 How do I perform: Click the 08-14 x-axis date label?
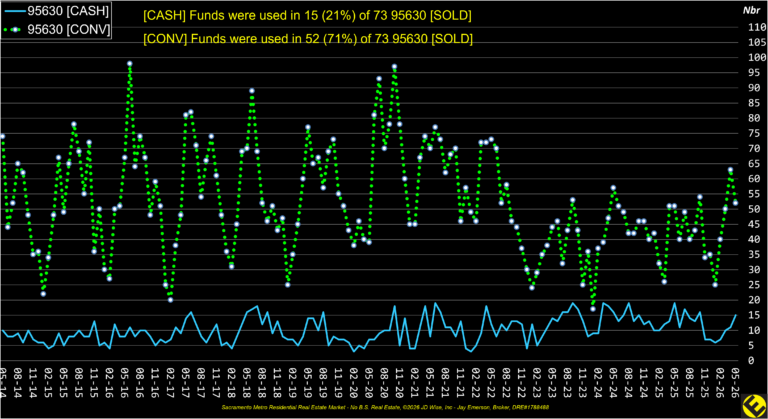click(x=18, y=383)
